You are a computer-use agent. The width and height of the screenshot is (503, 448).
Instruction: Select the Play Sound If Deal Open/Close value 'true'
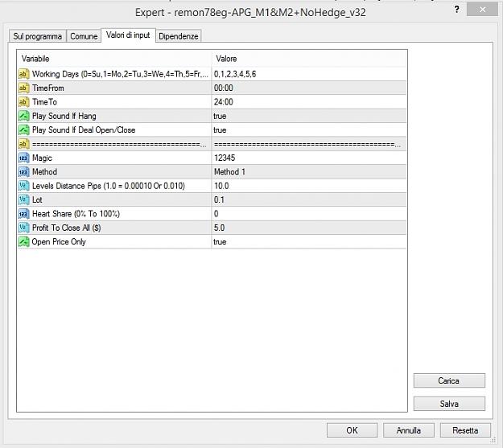[220, 129]
